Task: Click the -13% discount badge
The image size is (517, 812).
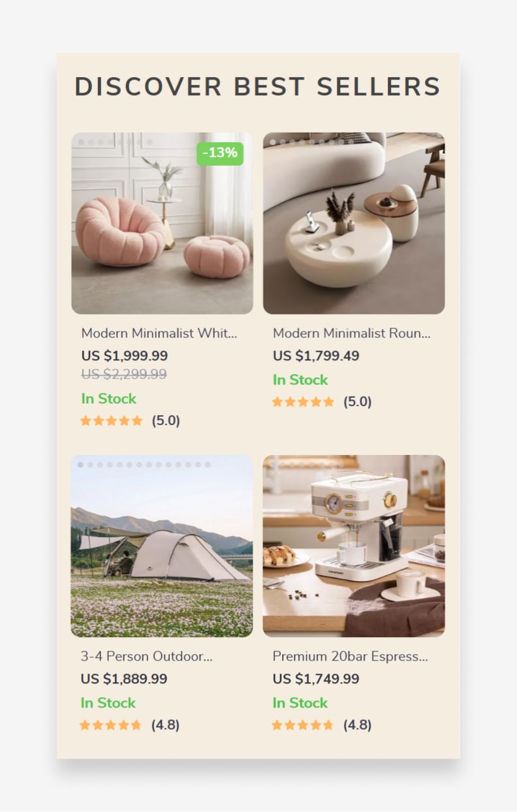Action: click(220, 153)
